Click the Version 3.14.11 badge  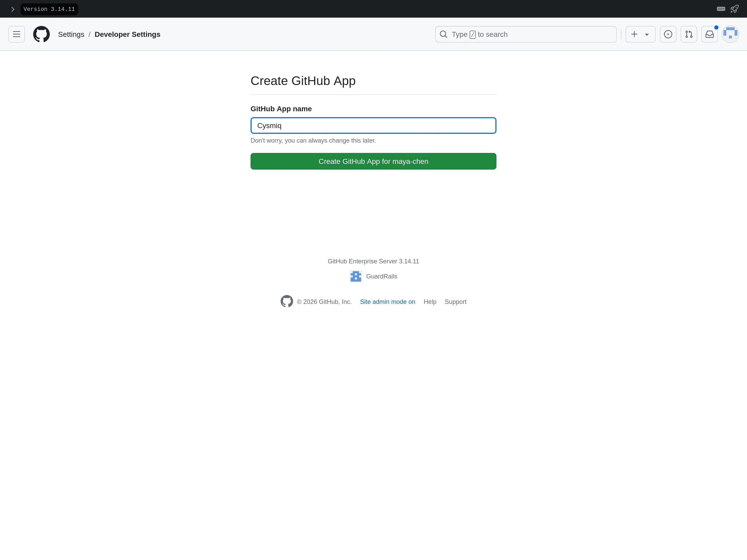[x=49, y=9]
